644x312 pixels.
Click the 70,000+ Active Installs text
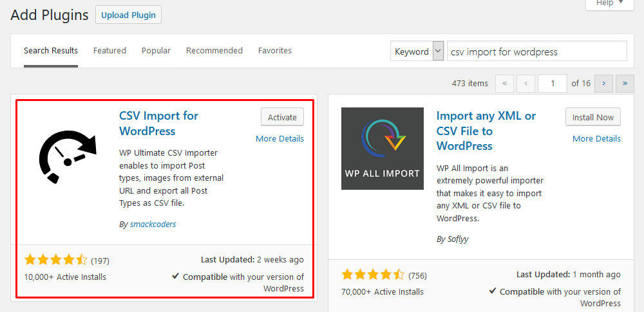tap(383, 292)
